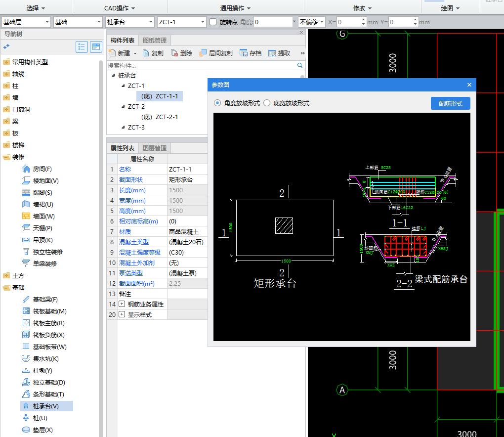Select (底) ZCT-2-1 in component tree
Screen dimensions: 504x437
pos(160,117)
